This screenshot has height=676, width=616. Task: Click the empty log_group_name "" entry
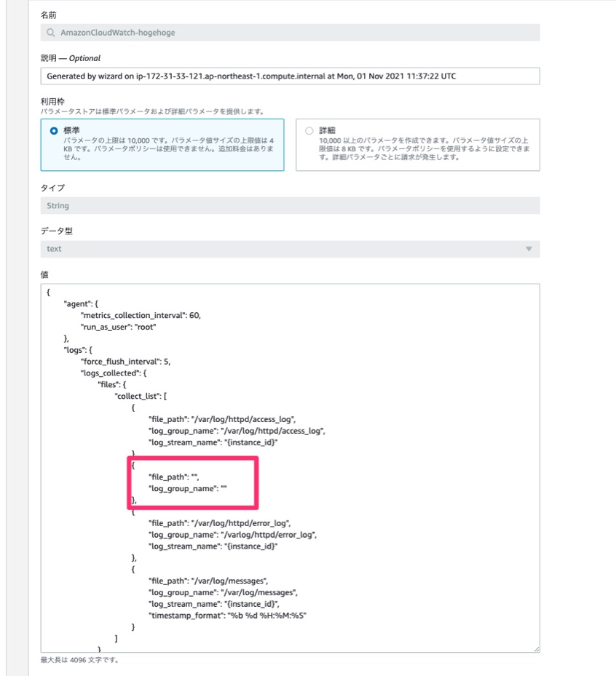pos(189,488)
